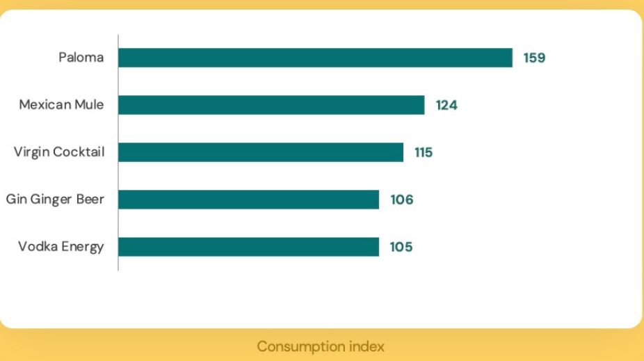Click the Vodka Energy bar
644x361 pixels.
tap(248, 247)
